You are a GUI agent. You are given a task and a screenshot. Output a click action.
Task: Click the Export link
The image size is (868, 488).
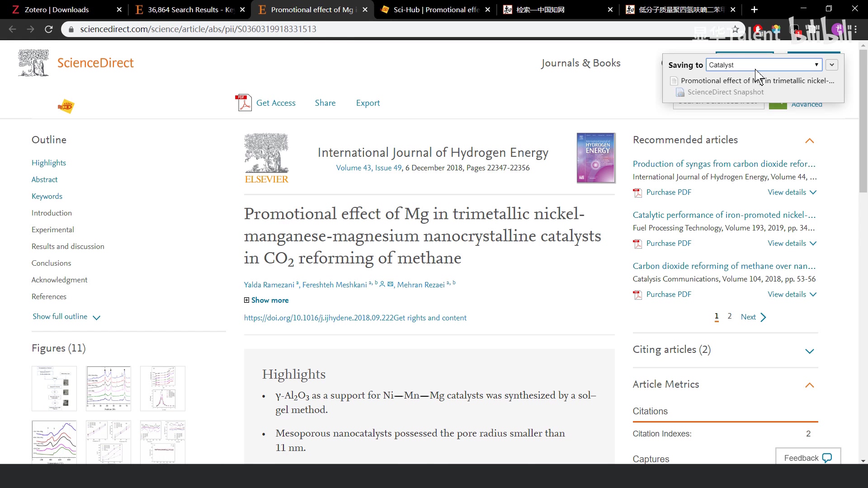pyautogui.click(x=368, y=103)
